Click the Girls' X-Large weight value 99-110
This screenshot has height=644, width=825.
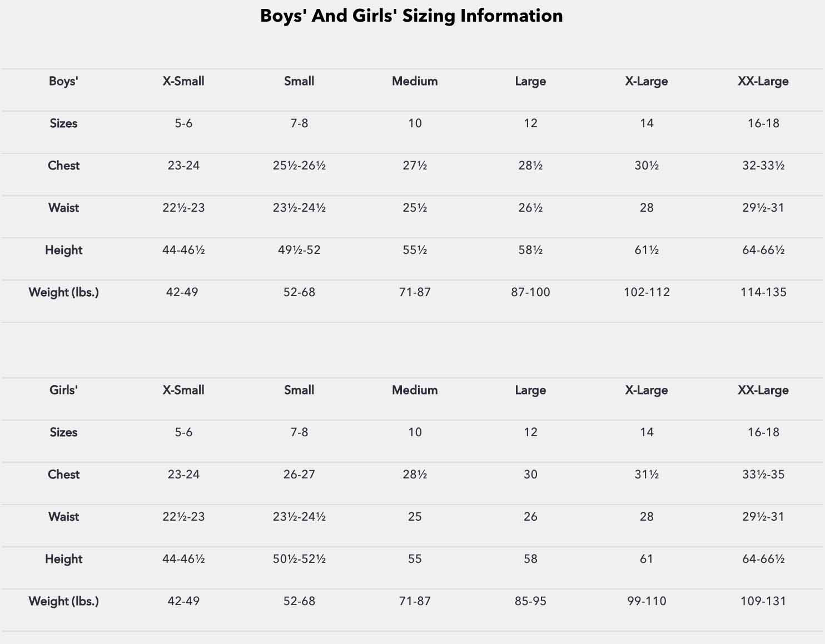(647, 601)
